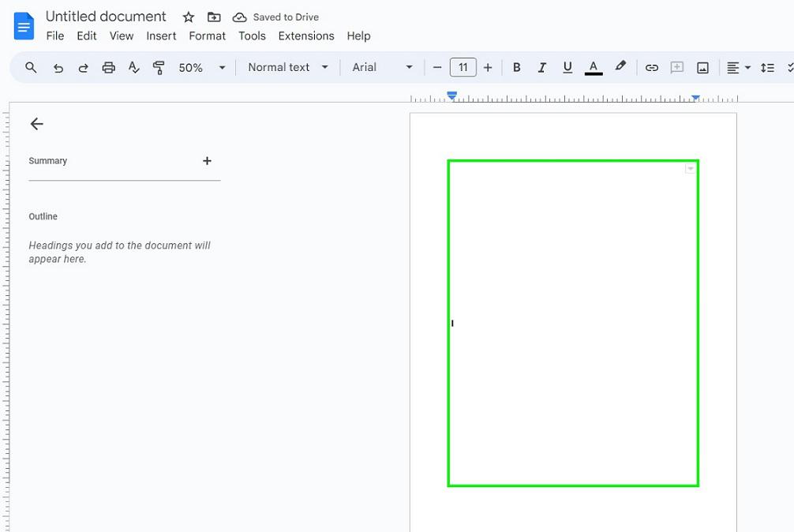Move document to a folder icon
The width and height of the screenshot is (794, 532).
[x=214, y=17]
